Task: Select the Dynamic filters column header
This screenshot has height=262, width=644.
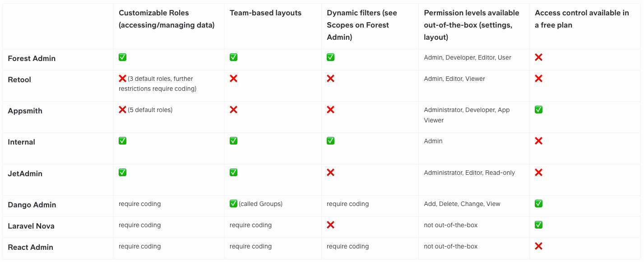Action: [x=362, y=25]
